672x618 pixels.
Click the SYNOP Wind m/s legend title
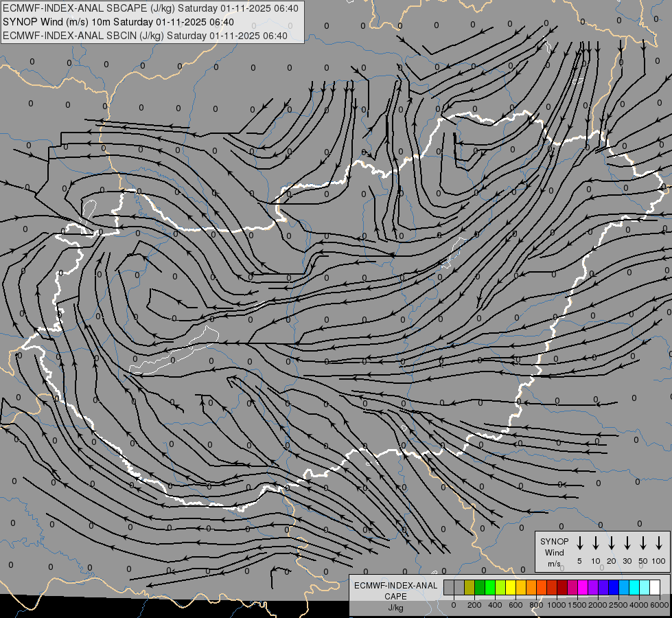(x=554, y=552)
